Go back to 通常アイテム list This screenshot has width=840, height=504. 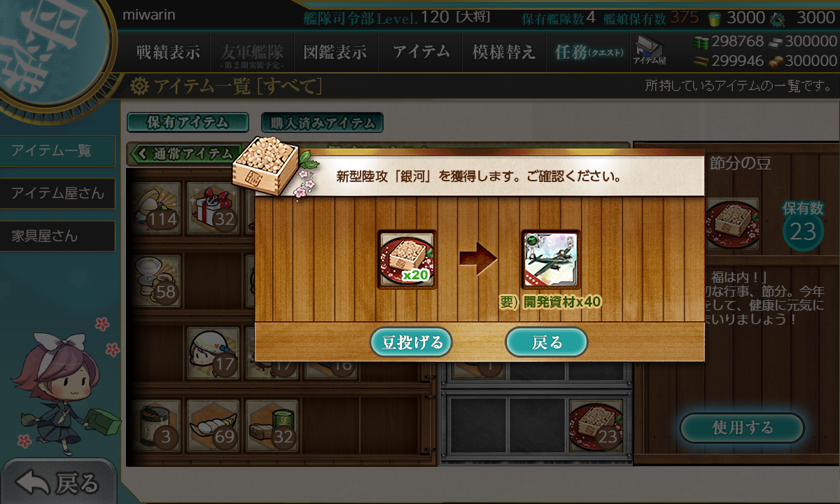pos(184,154)
